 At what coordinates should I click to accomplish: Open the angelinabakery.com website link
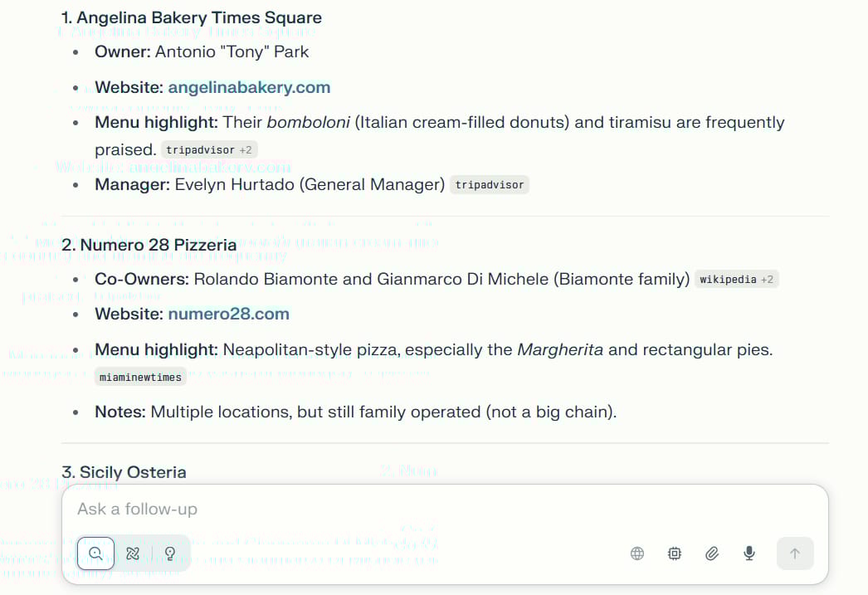click(249, 87)
